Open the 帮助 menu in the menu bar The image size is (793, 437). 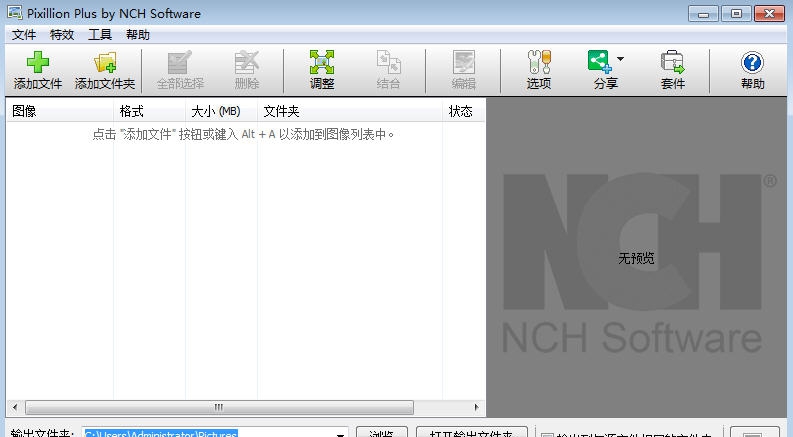pyautogui.click(x=138, y=34)
